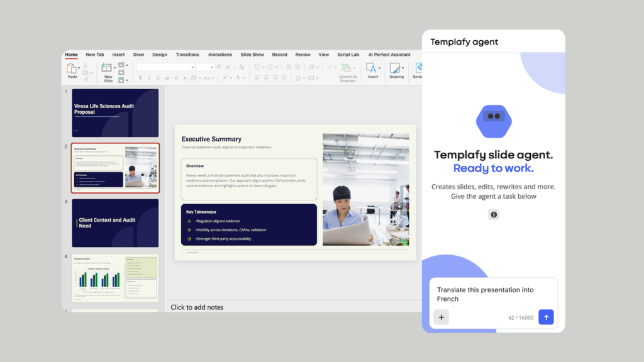Click the Decrease Font Size icon
Image resolution: width=644 pixels, height=362 pixels.
(x=228, y=67)
